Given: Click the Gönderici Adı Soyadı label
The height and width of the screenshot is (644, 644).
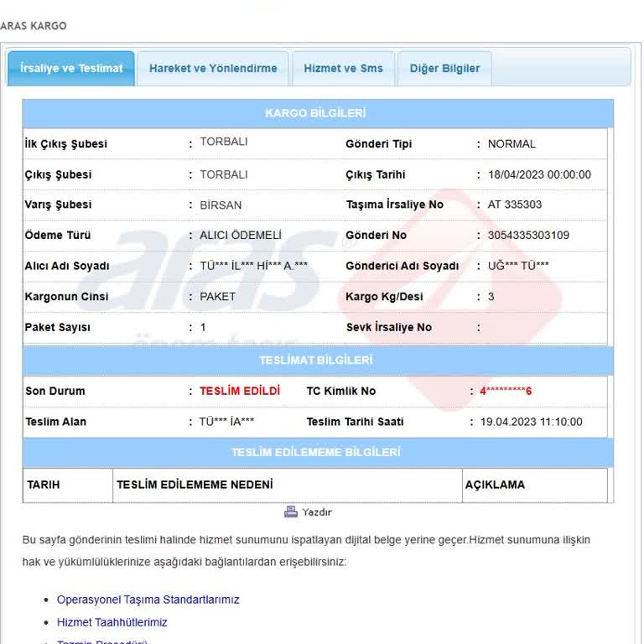Looking at the screenshot, I should point(402,266).
